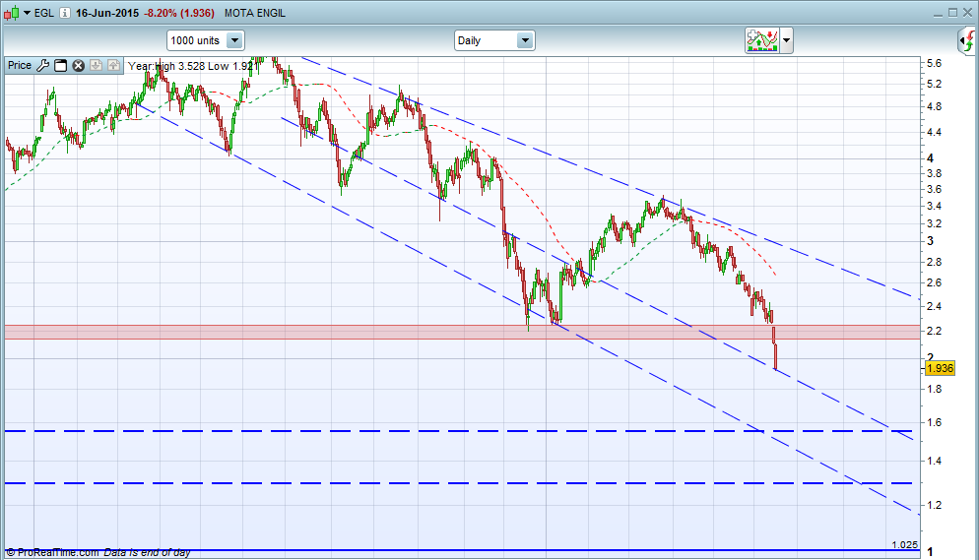Open the dropdown arrow beside the EGL ticker

(27, 13)
